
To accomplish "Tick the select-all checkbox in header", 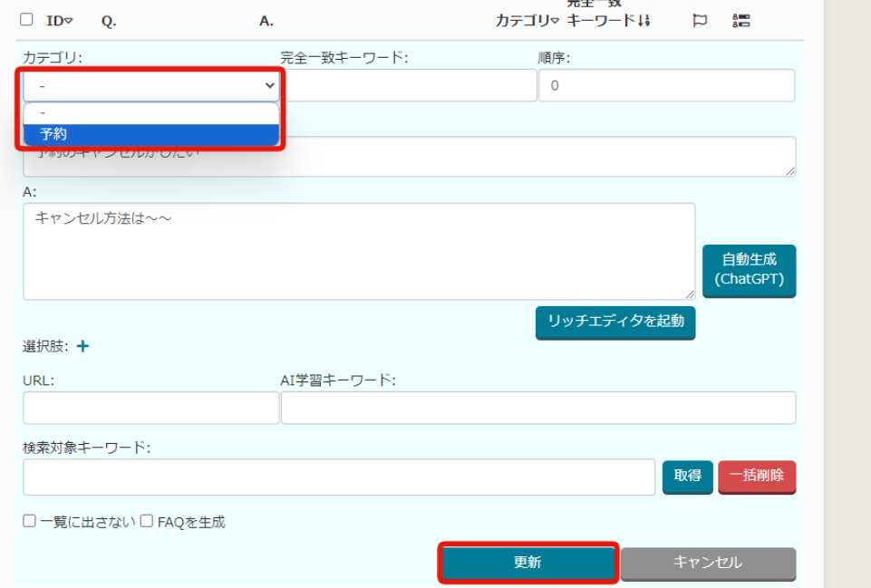I will click(x=26, y=20).
